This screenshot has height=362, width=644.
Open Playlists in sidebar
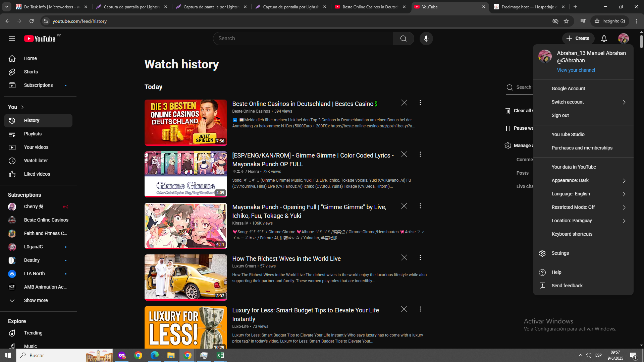(38, 134)
